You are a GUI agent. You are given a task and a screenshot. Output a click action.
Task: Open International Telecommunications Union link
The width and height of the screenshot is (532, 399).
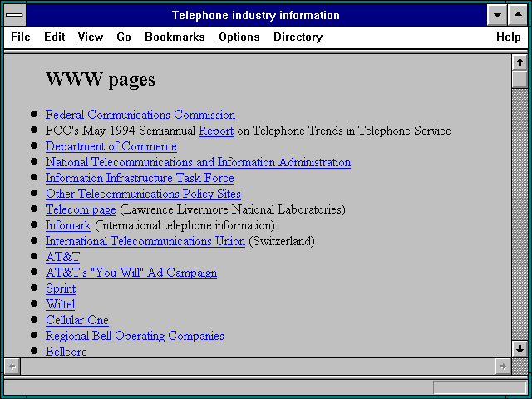tap(145, 241)
